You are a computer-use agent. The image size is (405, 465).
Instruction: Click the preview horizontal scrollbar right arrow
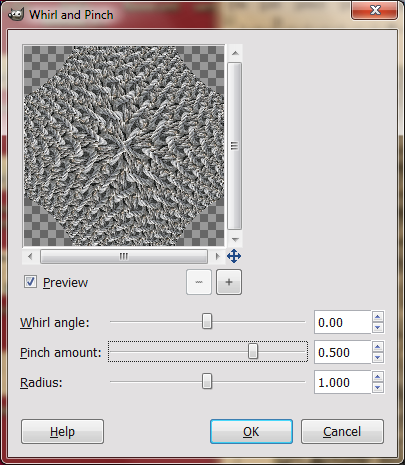(218, 256)
